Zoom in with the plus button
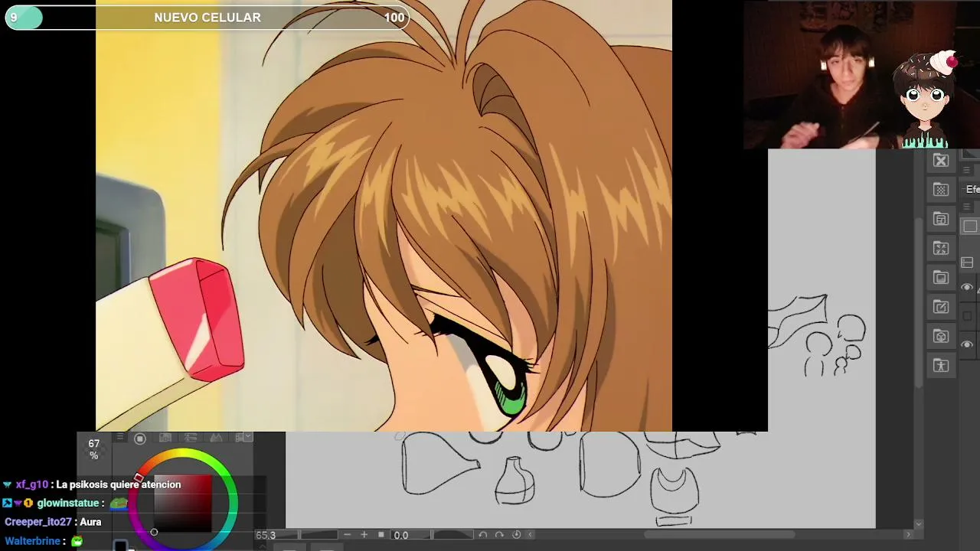This screenshot has height=551, width=980. (x=364, y=535)
